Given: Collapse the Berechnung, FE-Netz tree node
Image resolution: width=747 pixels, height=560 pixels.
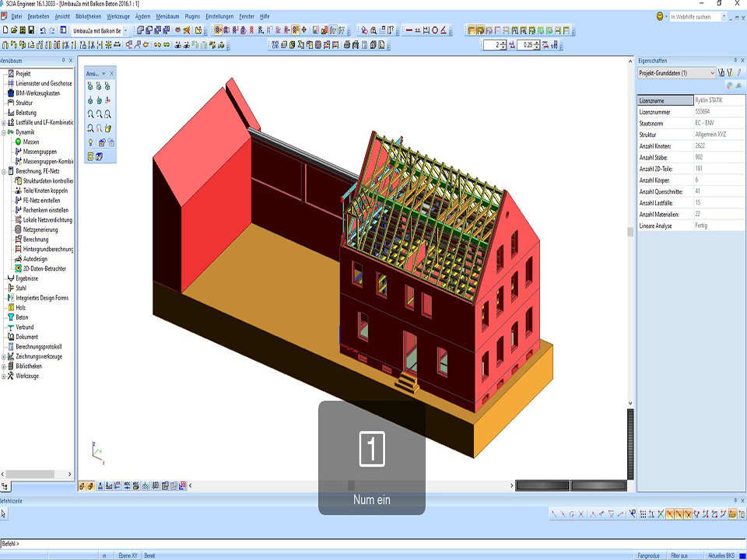Looking at the screenshot, I should [4, 171].
